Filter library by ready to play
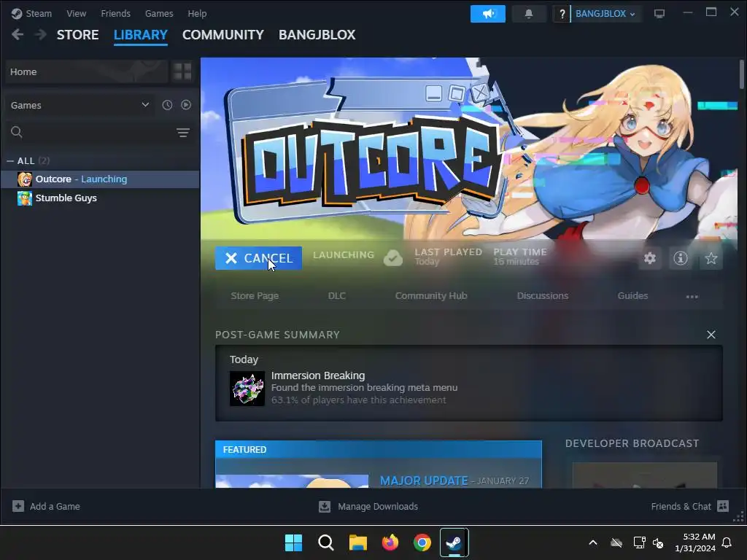This screenshot has width=747, height=560. (x=186, y=105)
